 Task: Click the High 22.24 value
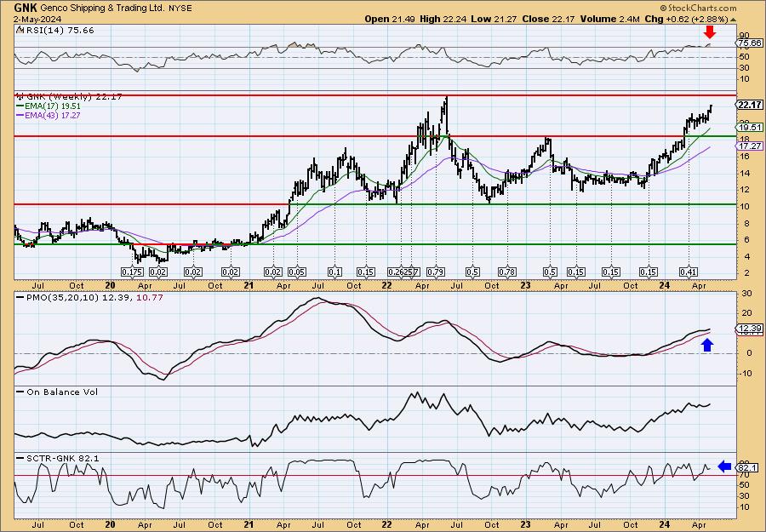443,19
